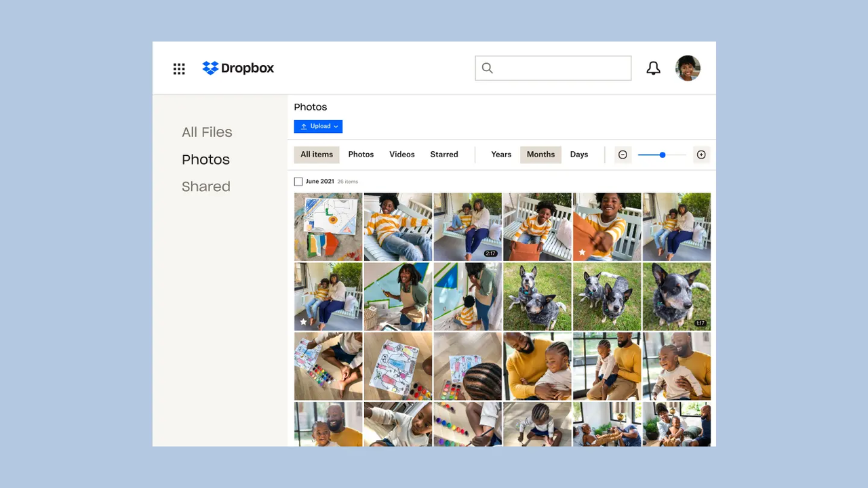Switch to the Starred tab
This screenshot has height=488, width=868.
(x=443, y=155)
